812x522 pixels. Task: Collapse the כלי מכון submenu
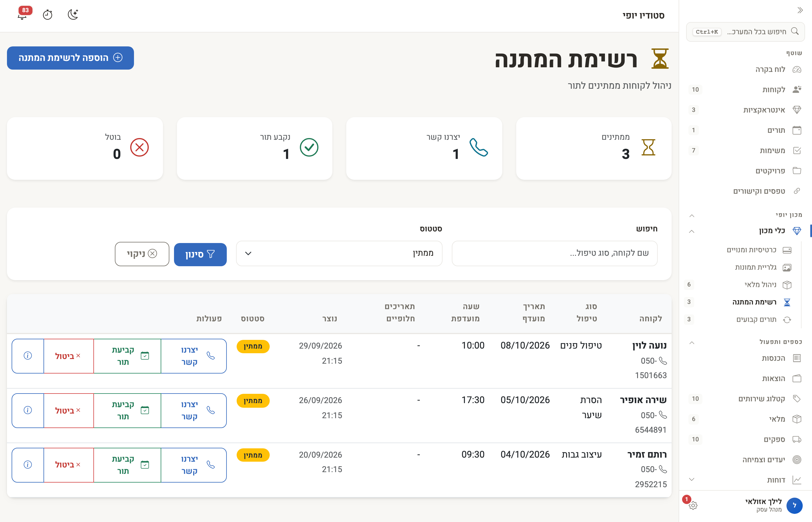692,231
